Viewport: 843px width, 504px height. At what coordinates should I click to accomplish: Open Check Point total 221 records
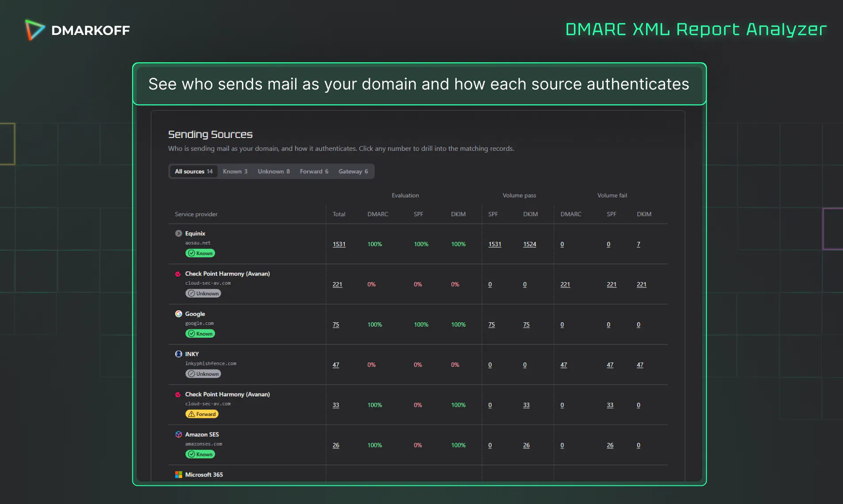click(x=338, y=285)
